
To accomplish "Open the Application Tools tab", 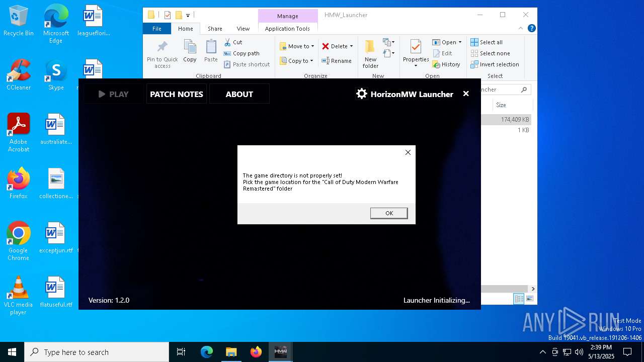I will pos(287,29).
